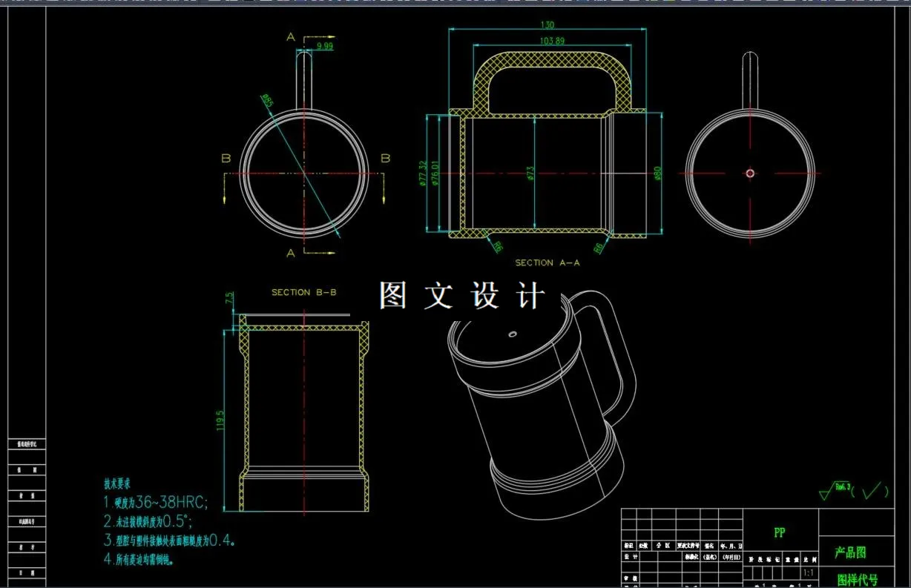Click section marker A beside the 9.99 dimension

point(290,36)
